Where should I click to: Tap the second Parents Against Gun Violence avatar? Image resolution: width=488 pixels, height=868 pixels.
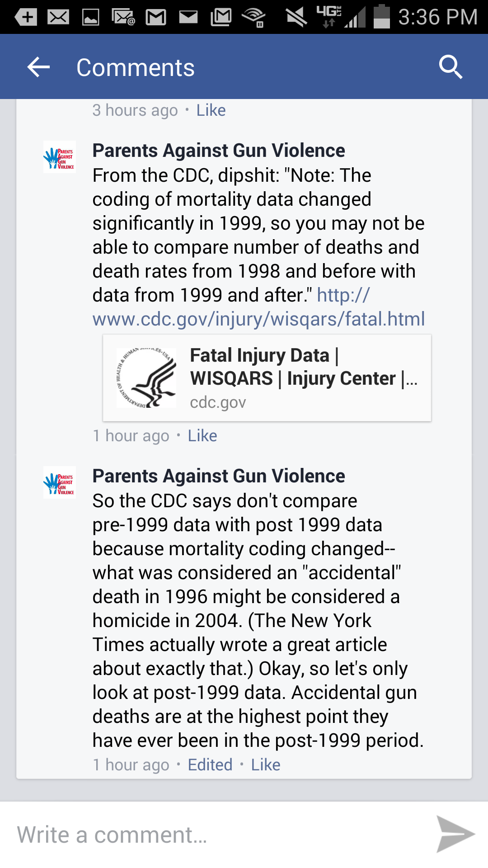[x=60, y=482]
